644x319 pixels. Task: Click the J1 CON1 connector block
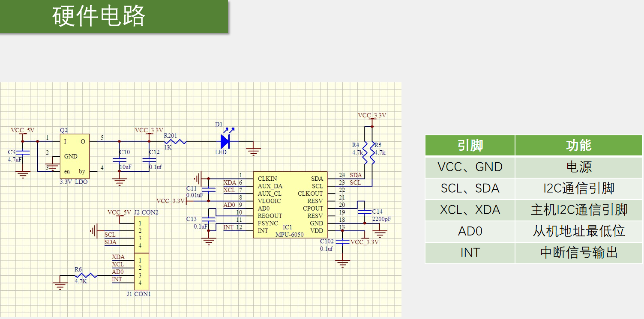pyautogui.click(x=142, y=271)
